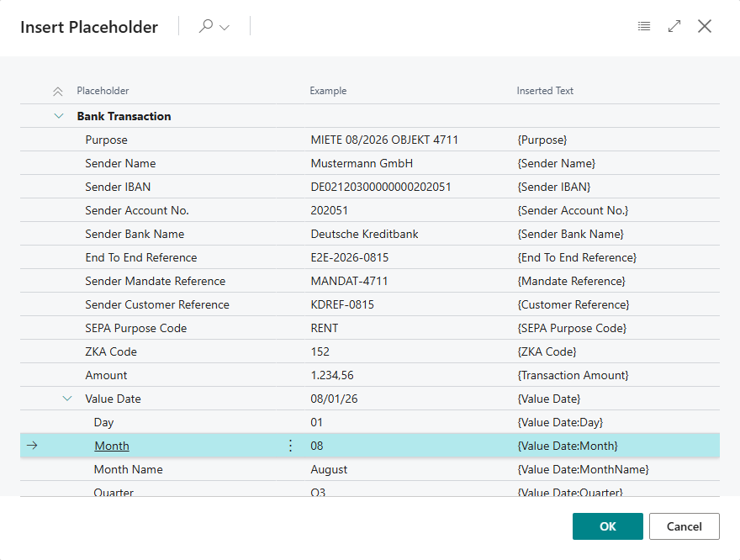Image resolution: width=740 pixels, height=560 pixels.
Task: Open the search magnifier icon
Action: click(x=206, y=26)
